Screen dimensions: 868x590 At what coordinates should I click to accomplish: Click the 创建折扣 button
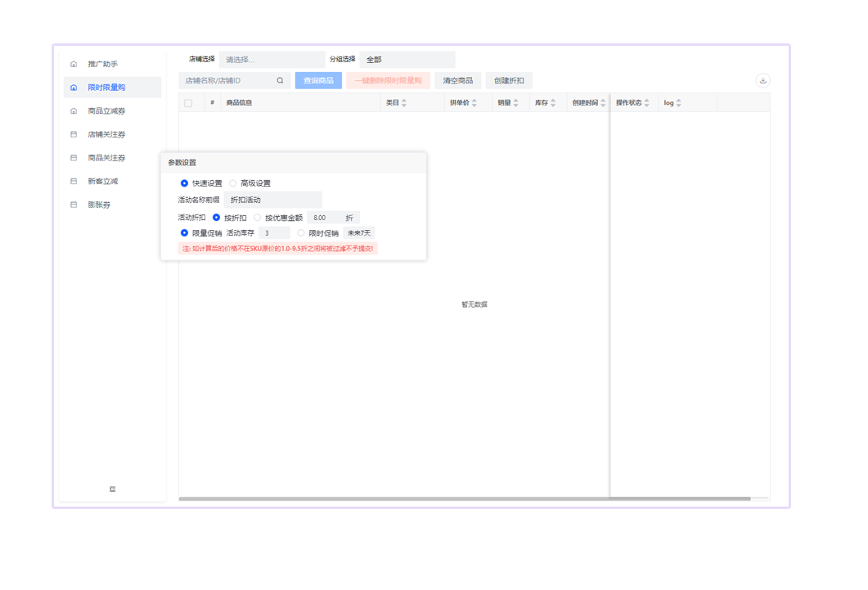point(509,81)
